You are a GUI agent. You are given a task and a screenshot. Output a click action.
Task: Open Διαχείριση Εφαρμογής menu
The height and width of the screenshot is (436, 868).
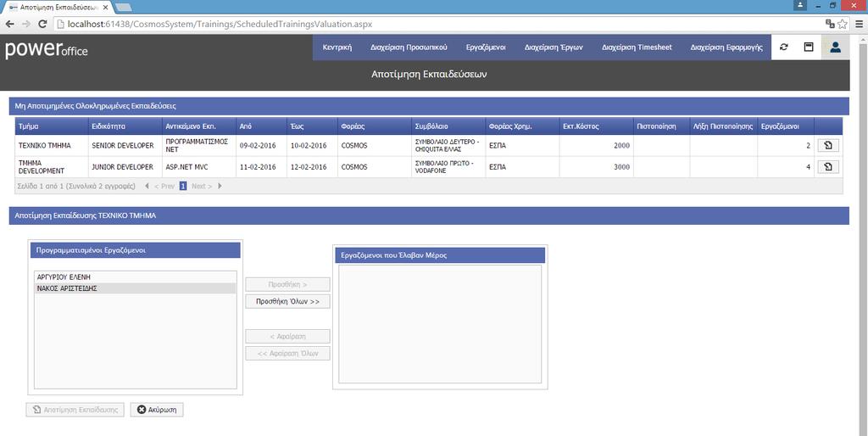[726, 48]
